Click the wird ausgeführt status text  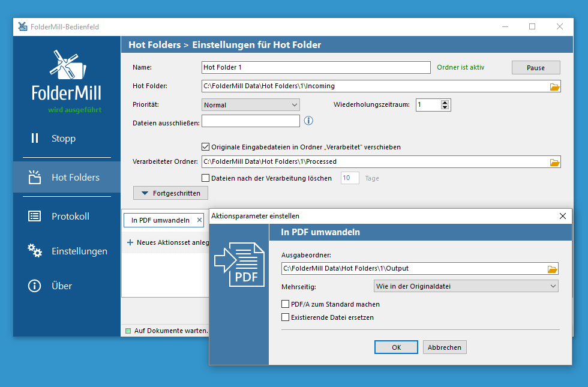coord(74,110)
